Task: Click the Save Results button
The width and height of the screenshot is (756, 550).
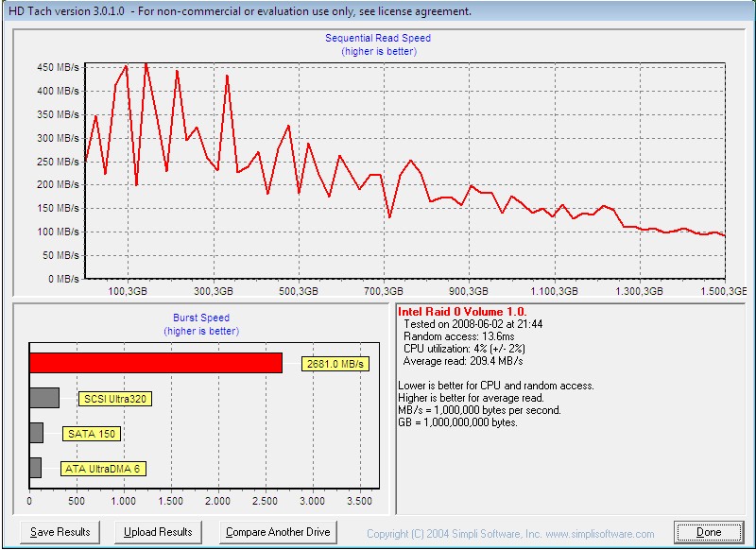Action: 60,532
